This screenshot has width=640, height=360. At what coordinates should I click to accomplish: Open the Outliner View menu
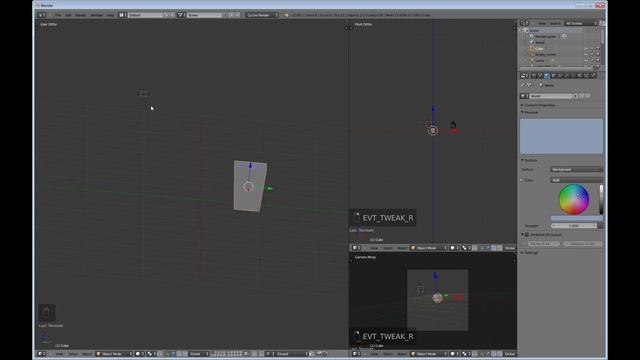[x=542, y=23]
